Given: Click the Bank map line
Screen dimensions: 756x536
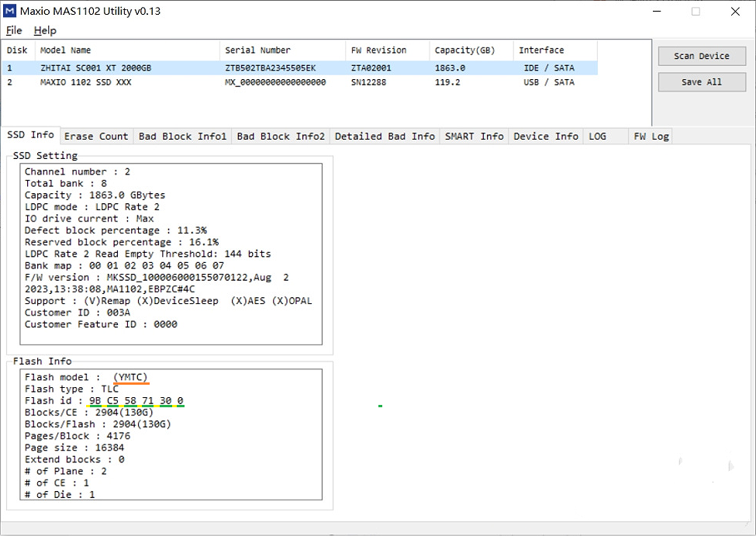Looking at the screenshot, I should point(124,266).
